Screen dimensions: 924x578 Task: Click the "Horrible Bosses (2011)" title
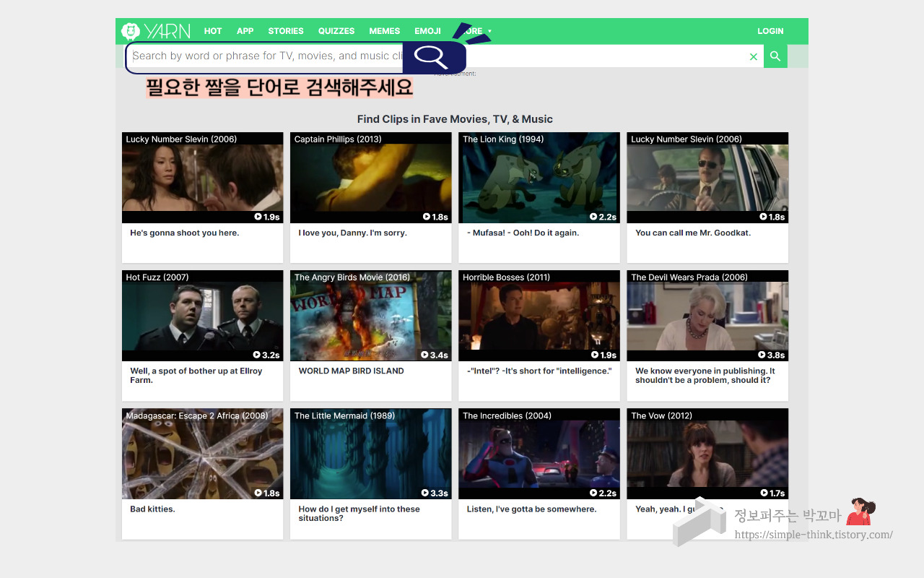pyautogui.click(x=506, y=277)
